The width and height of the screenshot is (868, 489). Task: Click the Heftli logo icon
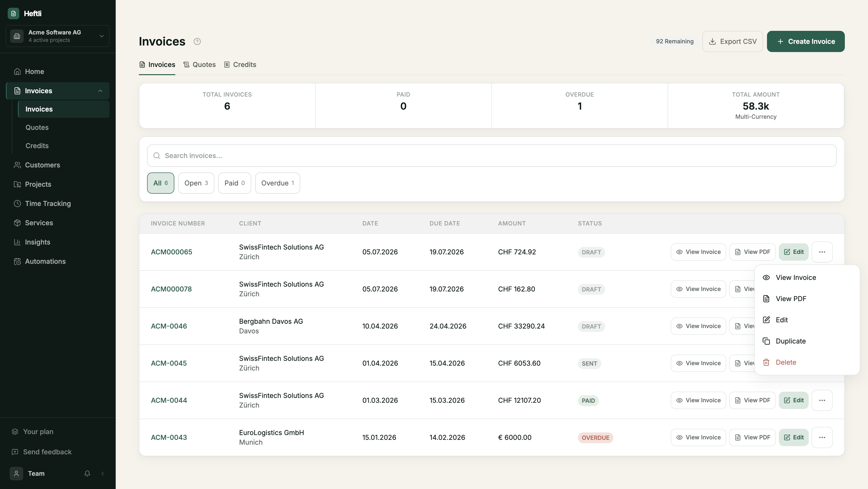14,13
